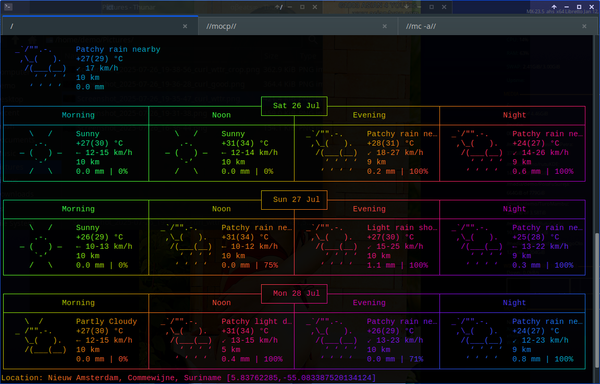Close the terminal window

point(591,7)
